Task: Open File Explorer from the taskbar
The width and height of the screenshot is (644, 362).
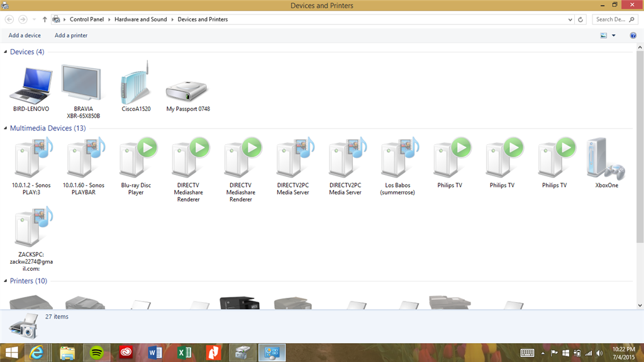Action: pyautogui.click(x=67, y=353)
